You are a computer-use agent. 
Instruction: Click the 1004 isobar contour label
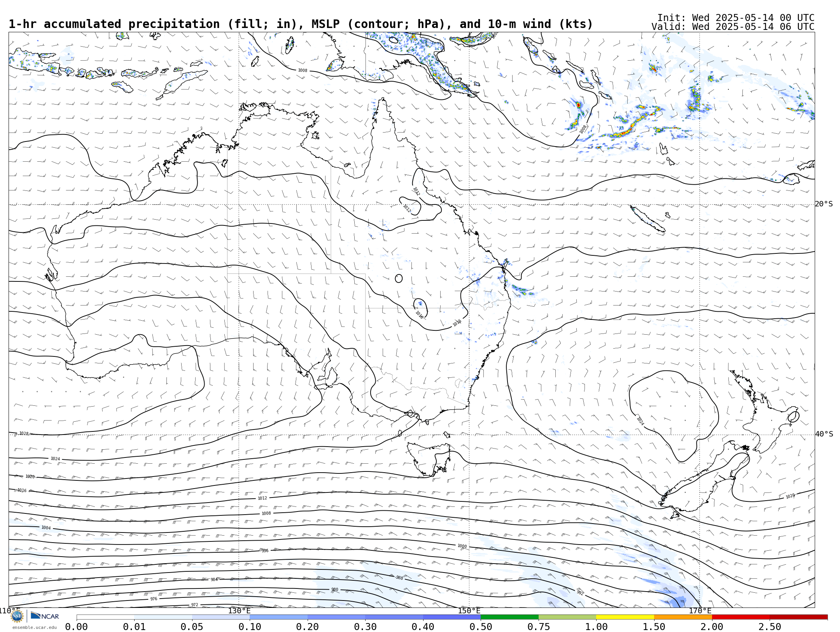pyautogui.click(x=46, y=527)
